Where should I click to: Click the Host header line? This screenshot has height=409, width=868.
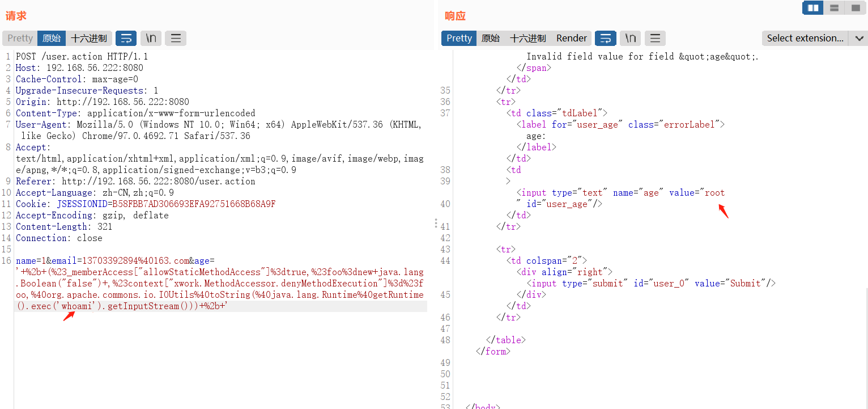click(x=79, y=68)
